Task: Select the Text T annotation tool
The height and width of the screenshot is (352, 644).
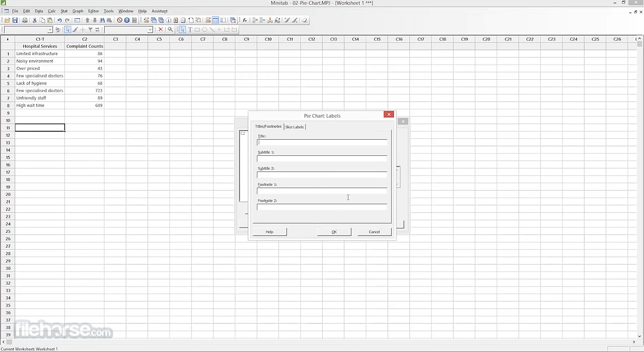Action: (190, 30)
